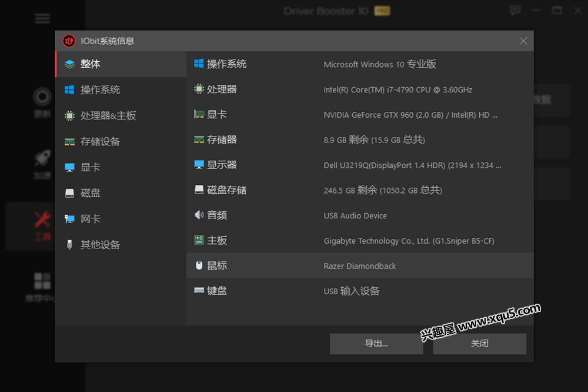Click the 磁盘存储 label in the overview list
588x392 pixels.
pyautogui.click(x=226, y=190)
